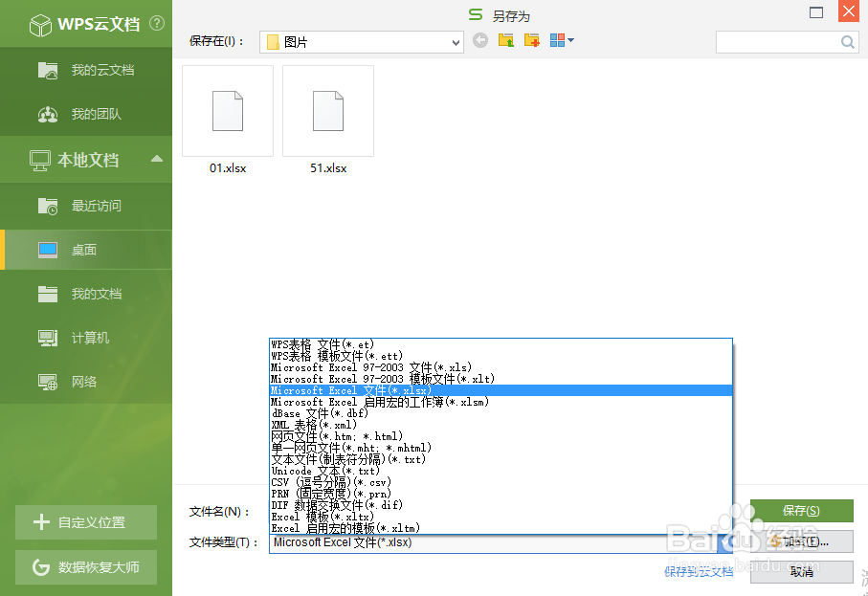Choose WPS表格 模板文件(*.ett) type
This screenshot has height=596, width=868.
pyautogui.click(x=501, y=356)
